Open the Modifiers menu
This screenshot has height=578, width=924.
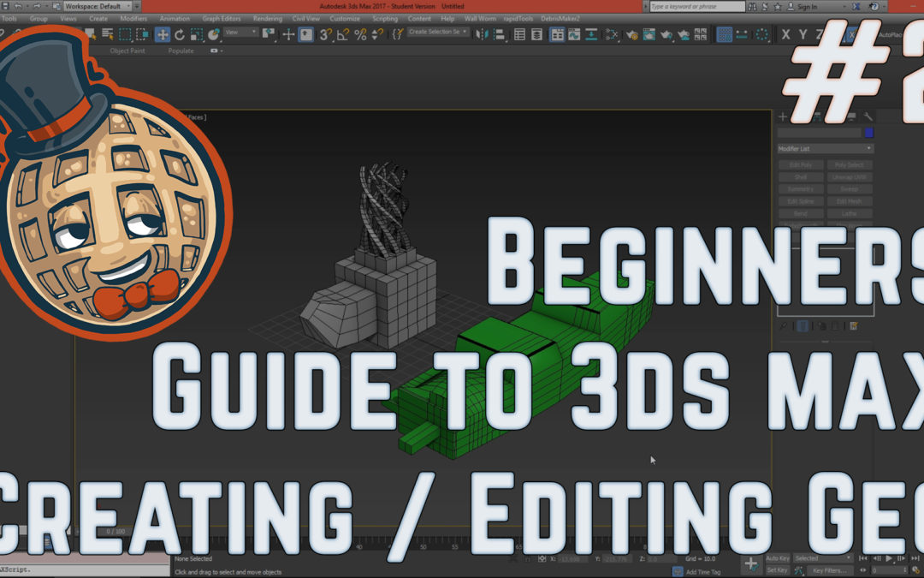133,18
